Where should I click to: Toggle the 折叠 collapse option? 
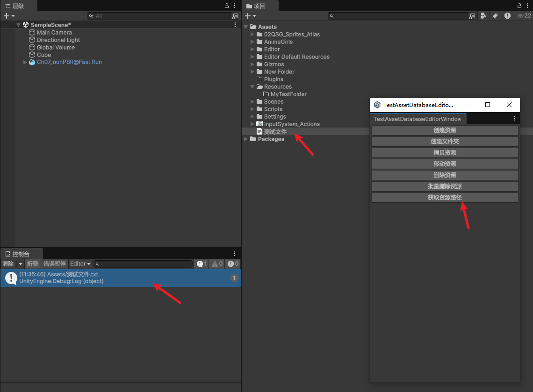pyautogui.click(x=33, y=264)
